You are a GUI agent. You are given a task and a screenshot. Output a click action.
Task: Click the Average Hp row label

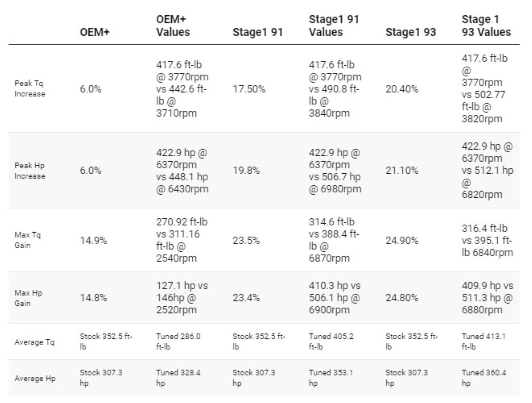point(35,378)
